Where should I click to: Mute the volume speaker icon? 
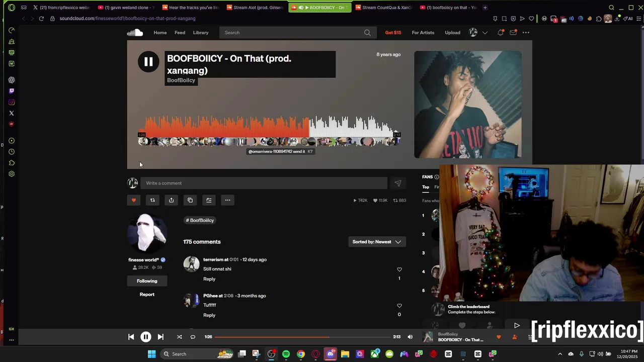(410, 337)
